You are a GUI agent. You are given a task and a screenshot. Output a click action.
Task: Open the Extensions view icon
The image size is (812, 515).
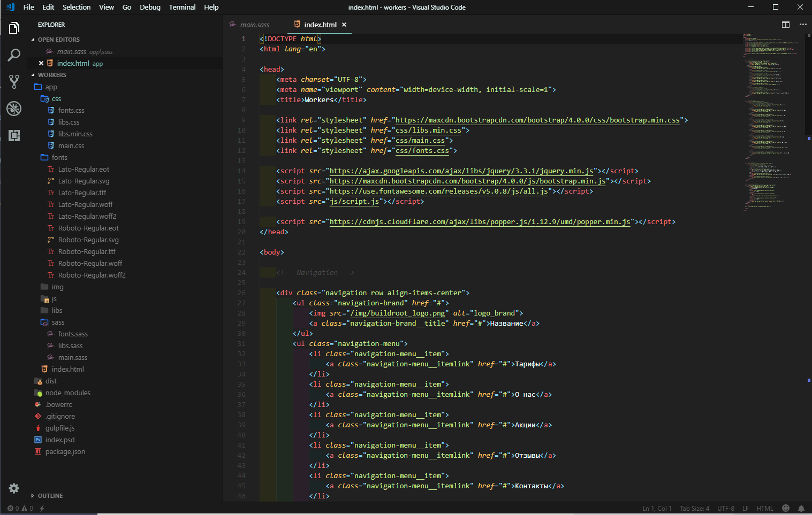[14, 135]
